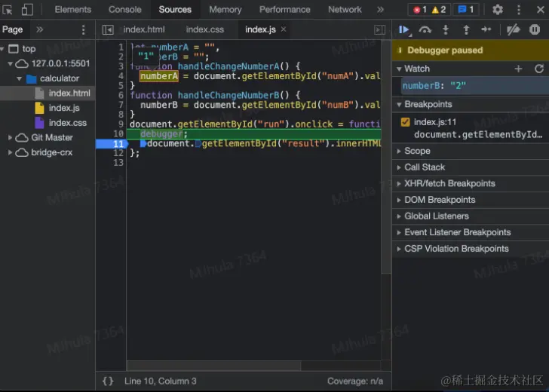Toggle pause on exceptions
Image resolution: width=549 pixels, height=392 pixels.
click(x=535, y=29)
